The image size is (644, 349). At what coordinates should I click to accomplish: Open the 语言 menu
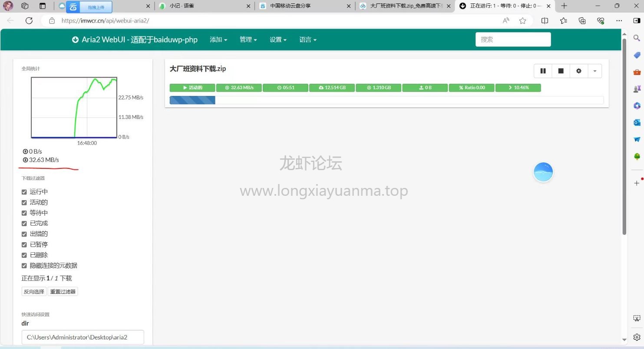pos(307,40)
